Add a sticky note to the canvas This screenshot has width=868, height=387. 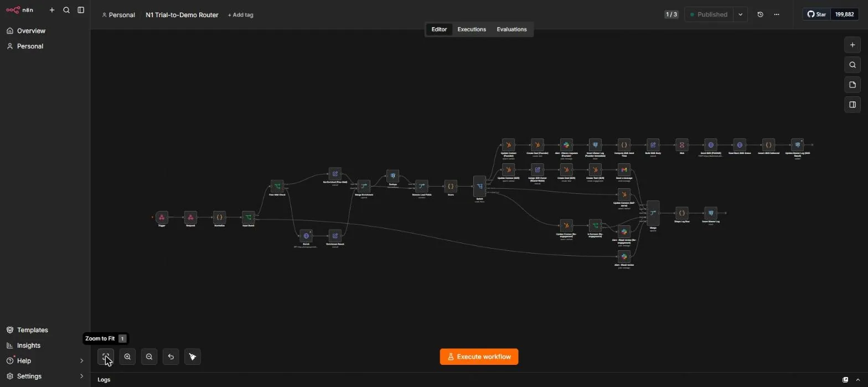[852, 85]
